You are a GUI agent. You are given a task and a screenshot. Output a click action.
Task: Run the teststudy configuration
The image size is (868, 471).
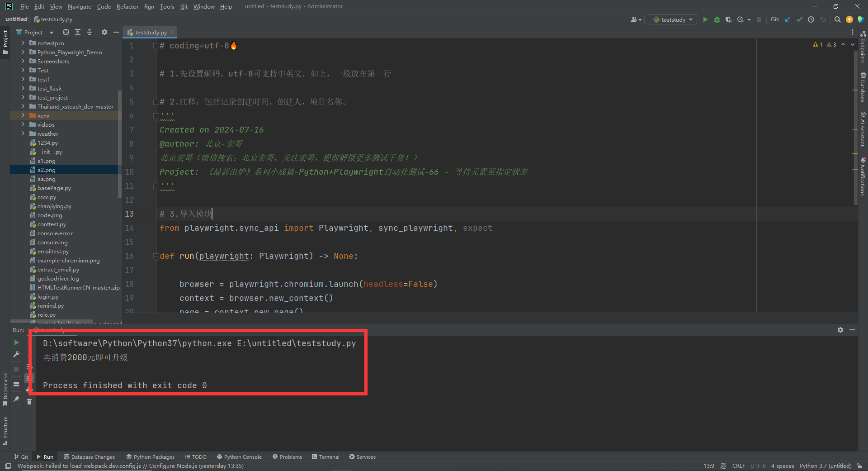click(x=705, y=19)
